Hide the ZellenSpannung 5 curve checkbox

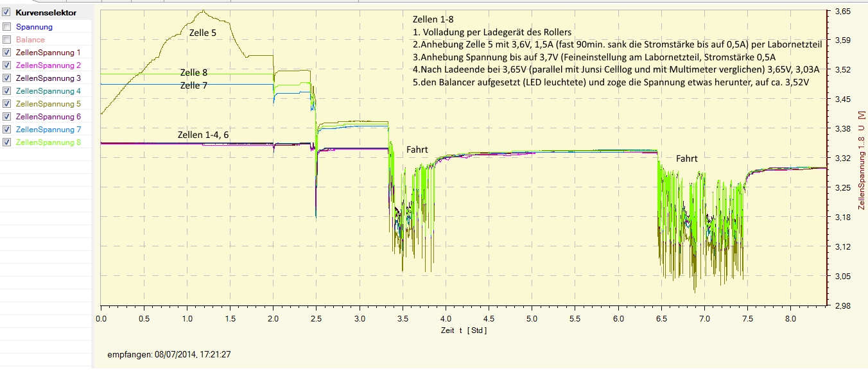point(7,104)
